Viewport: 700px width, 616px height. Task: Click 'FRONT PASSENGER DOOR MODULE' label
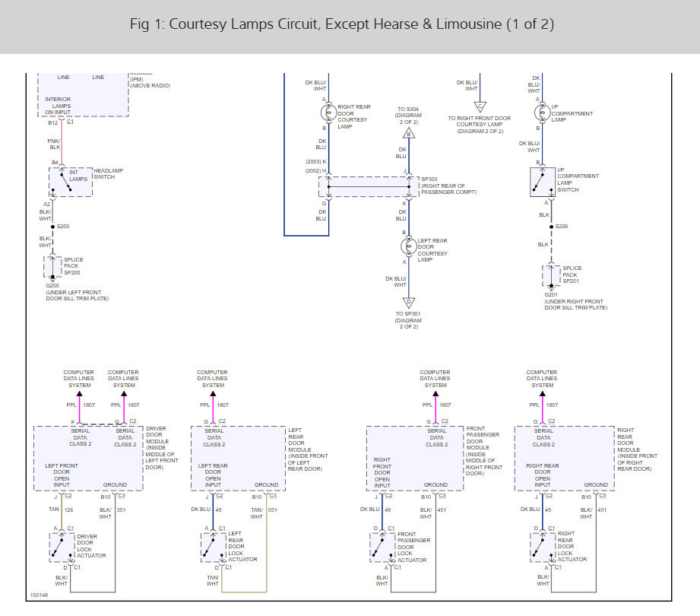[x=482, y=438]
